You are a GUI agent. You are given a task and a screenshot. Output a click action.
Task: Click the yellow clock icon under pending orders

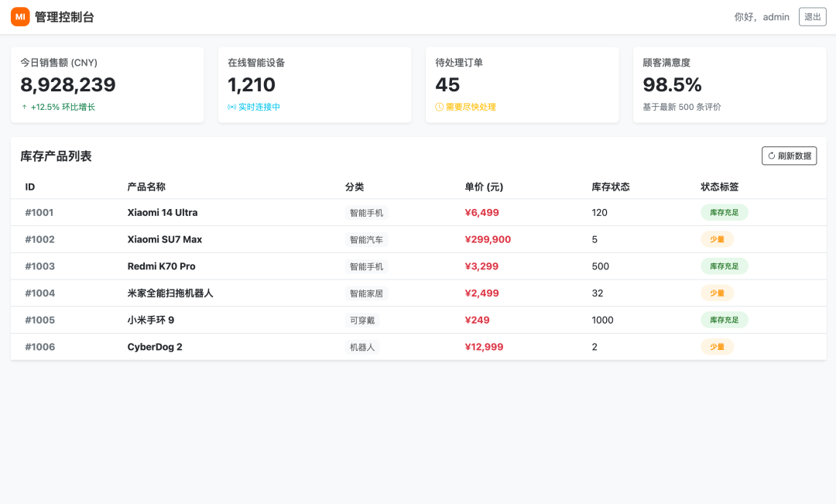click(x=440, y=107)
